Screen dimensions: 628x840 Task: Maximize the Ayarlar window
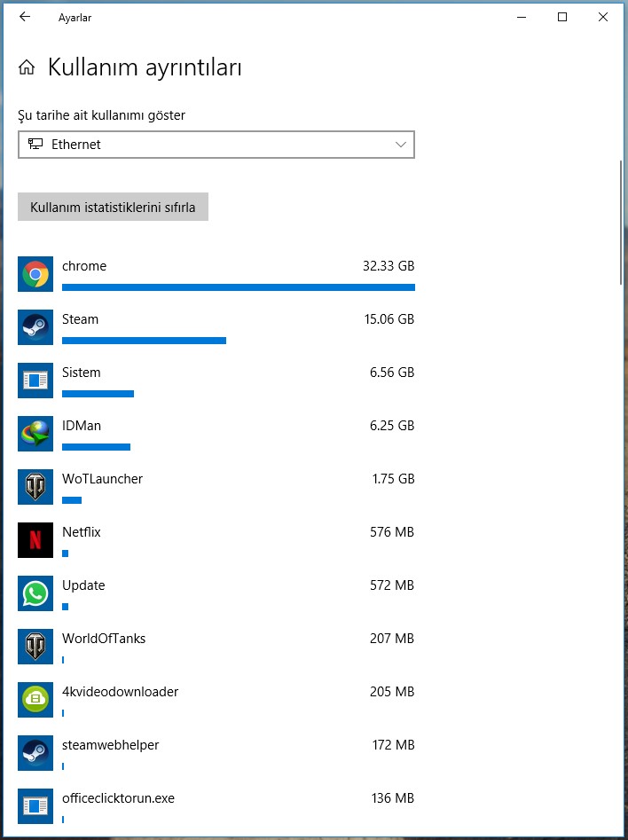point(562,17)
